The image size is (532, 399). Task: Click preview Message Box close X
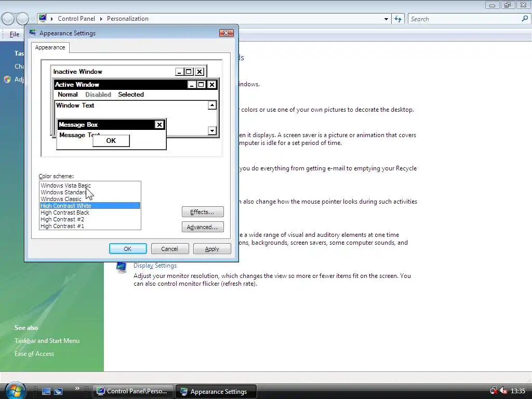tap(159, 125)
